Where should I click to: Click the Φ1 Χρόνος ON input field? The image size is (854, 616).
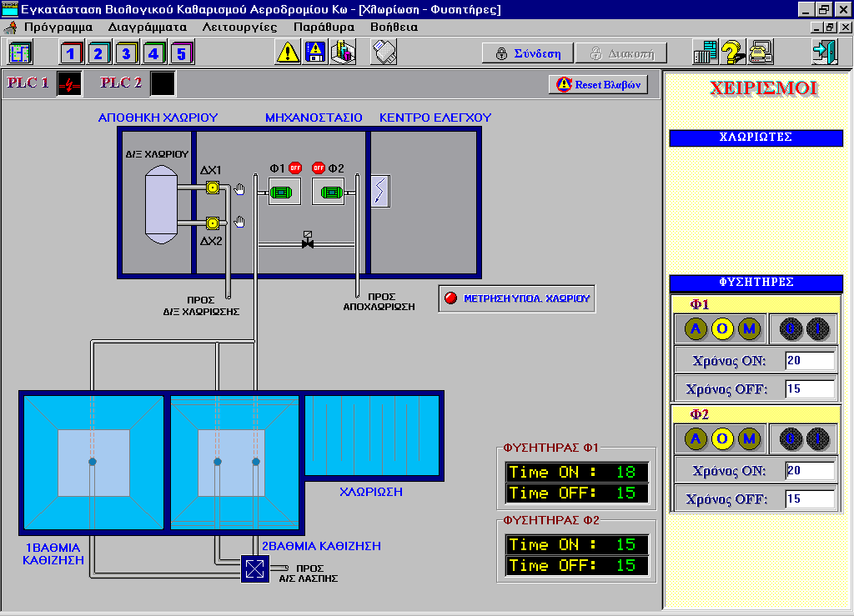(x=809, y=361)
